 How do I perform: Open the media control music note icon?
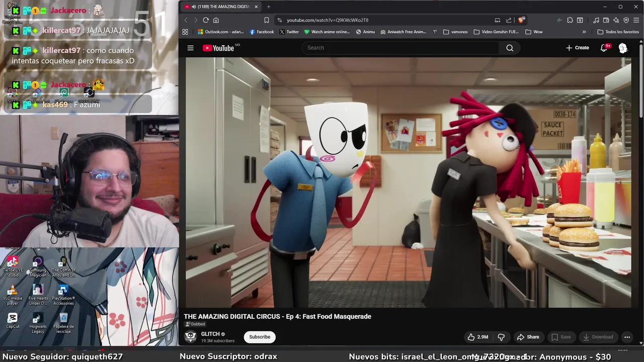[x=596, y=20]
